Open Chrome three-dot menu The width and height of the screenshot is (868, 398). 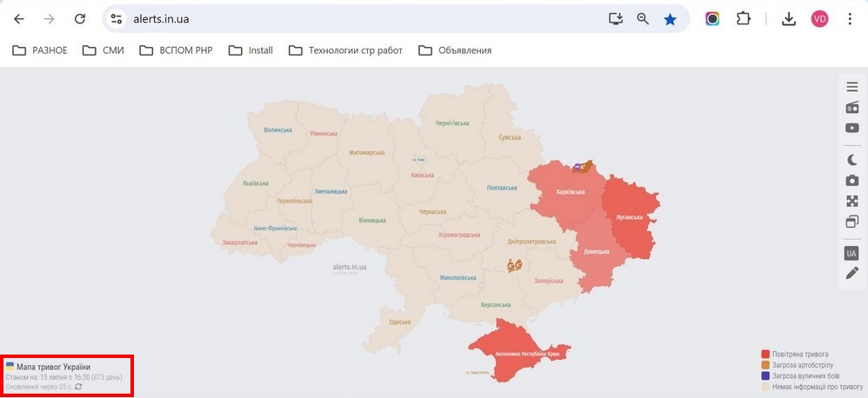tap(850, 19)
